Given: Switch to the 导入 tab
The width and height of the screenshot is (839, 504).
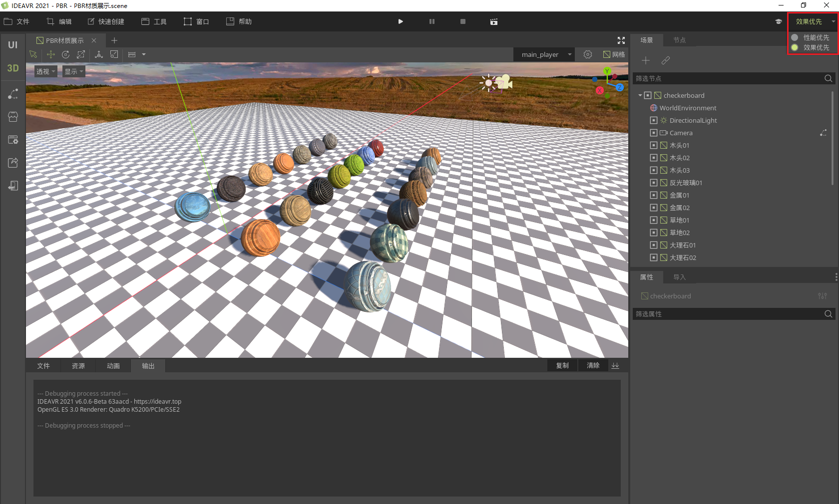Looking at the screenshot, I should click(x=680, y=277).
